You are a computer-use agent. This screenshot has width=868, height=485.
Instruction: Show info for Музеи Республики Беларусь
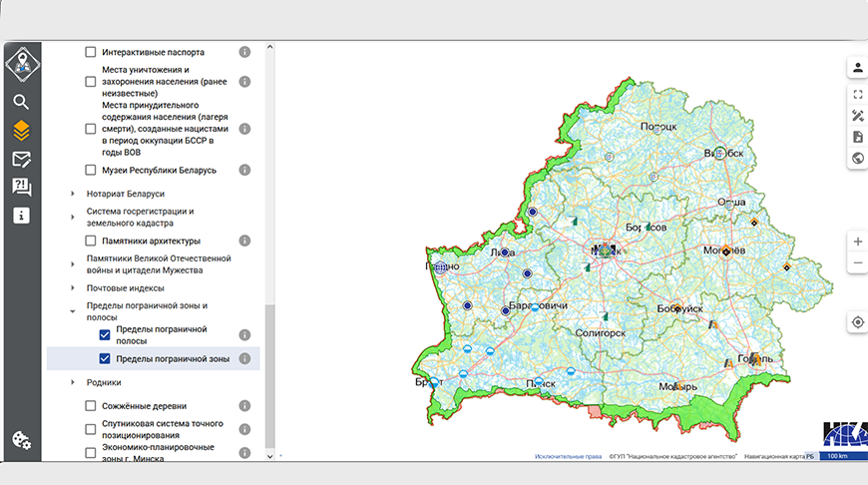[244, 170]
